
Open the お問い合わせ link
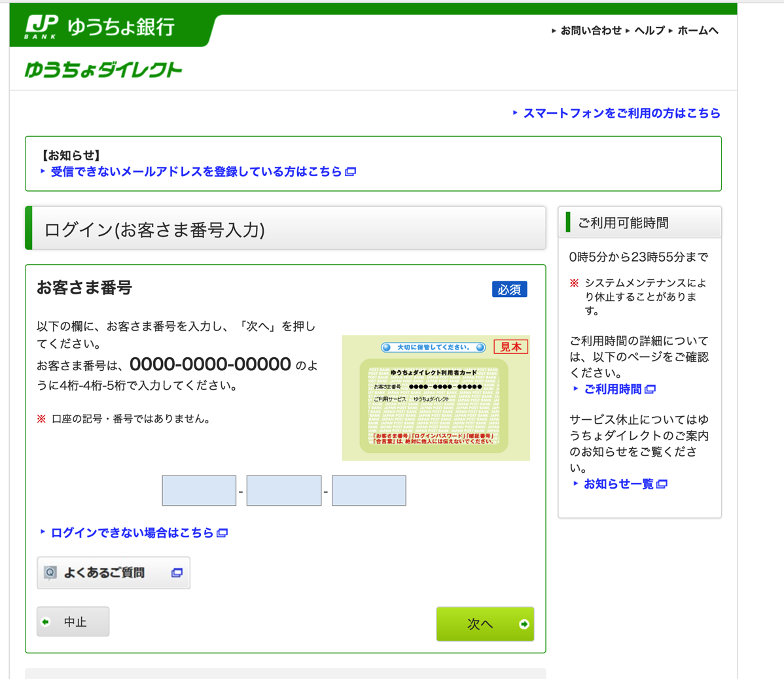tap(590, 31)
